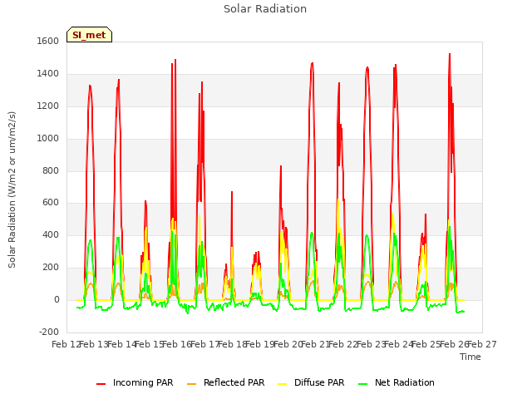Click the green Net Radiation legend swatch
Viewport: 532px width, 399px height.
(x=363, y=383)
